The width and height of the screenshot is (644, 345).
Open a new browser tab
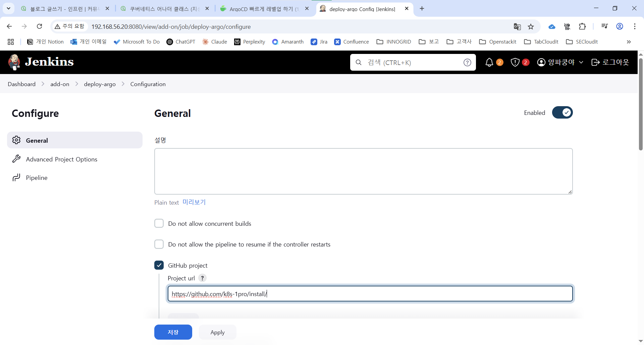[x=422, y=9]
